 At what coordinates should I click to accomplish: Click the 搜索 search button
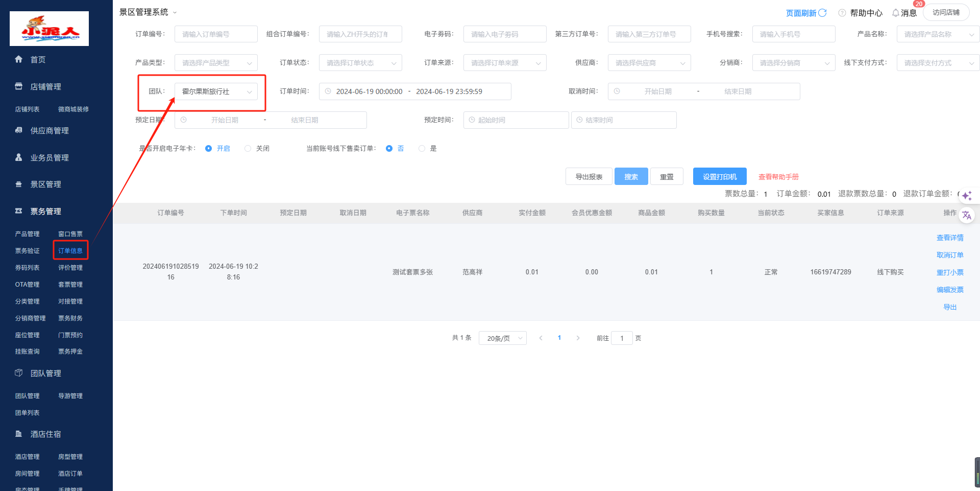point(631,177)
